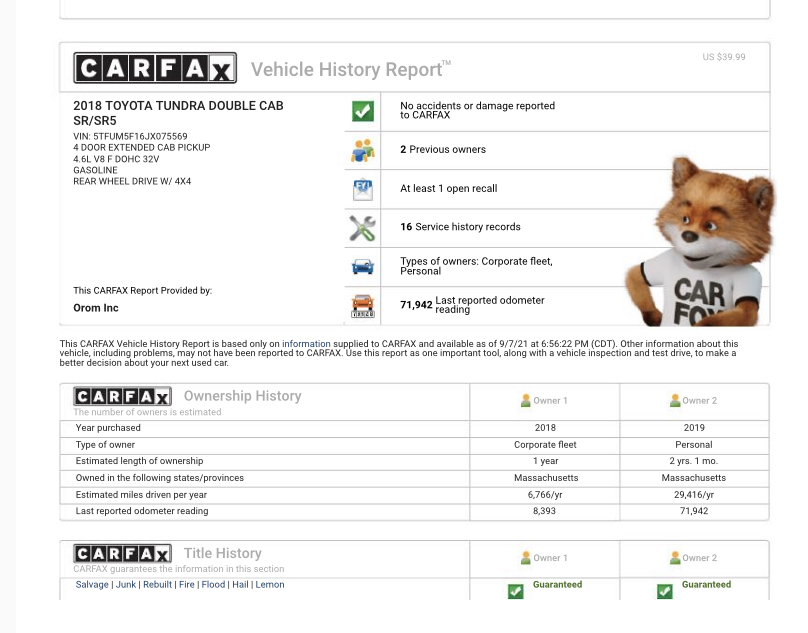Click the '2018 TOYOTA TUNDRA DOUBLE CAB' title
Viewport: 808px width, 633px height.
click(178, 106)
